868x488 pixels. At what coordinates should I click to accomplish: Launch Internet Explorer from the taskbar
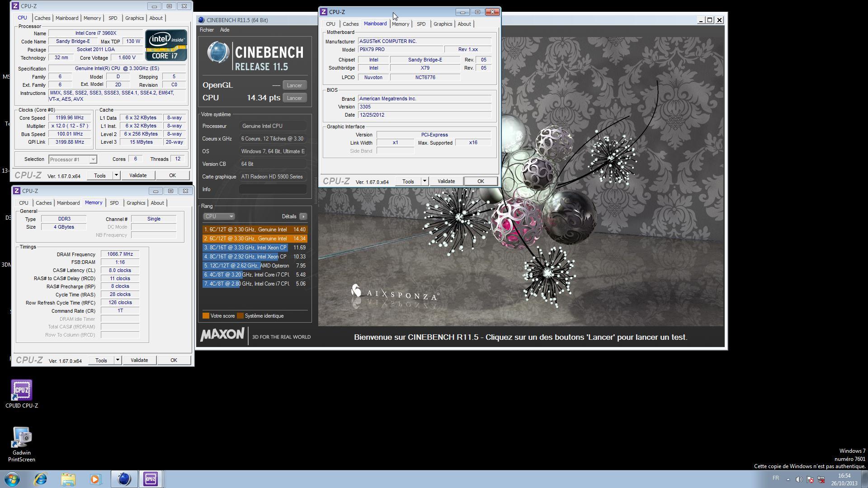40,479
